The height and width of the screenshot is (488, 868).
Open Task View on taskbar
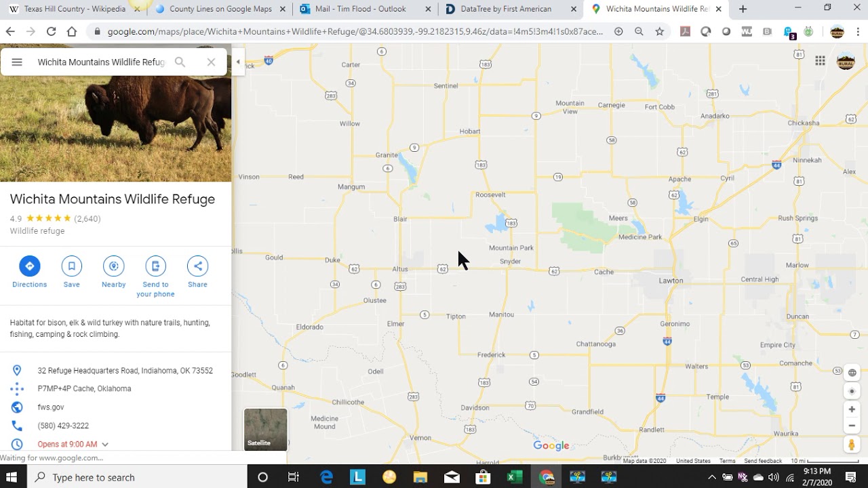[294, 477]
